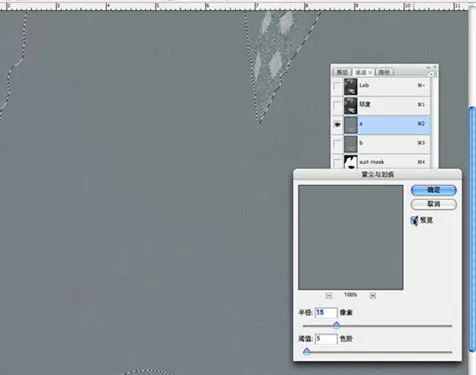Click the 取消 (Cancel) button in the filter dialog
The height and width of the screenshot is (375, 476).
[x=433, y=204]
